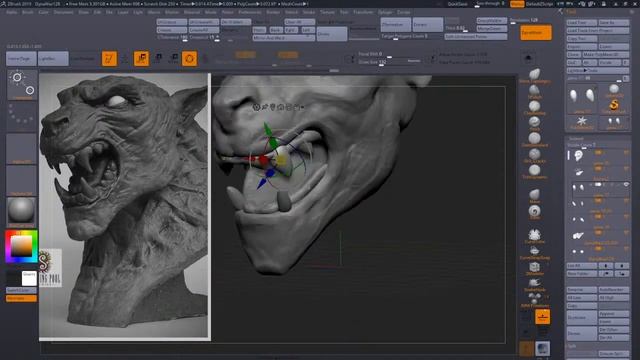
Task: Open Lightbox Tools in Tool palette
Action: [598, 71]
